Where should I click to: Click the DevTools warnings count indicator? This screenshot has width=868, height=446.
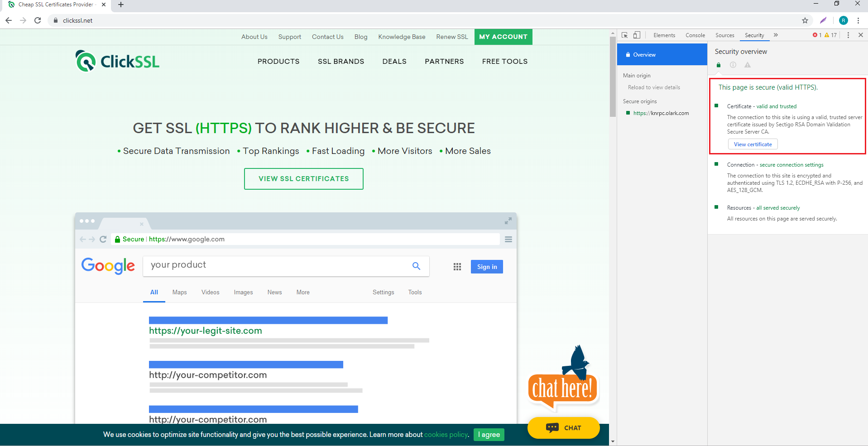tap(831, 35)
